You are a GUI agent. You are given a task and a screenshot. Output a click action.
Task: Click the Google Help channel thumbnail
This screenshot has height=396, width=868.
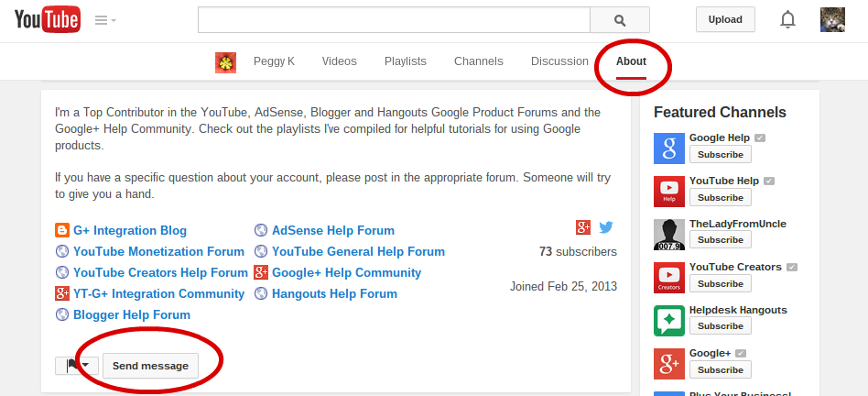click(669, 148)
